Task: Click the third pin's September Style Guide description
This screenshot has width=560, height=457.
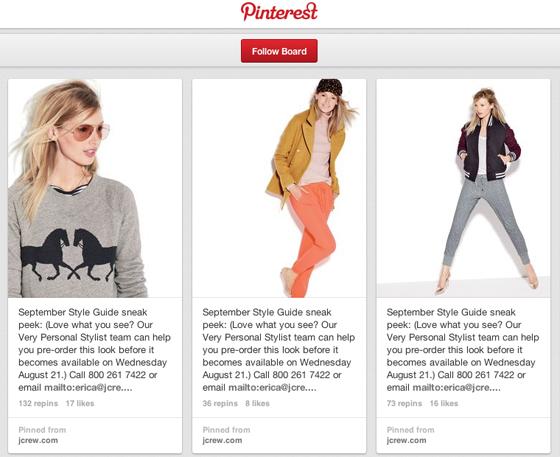Action: [463, 350]
